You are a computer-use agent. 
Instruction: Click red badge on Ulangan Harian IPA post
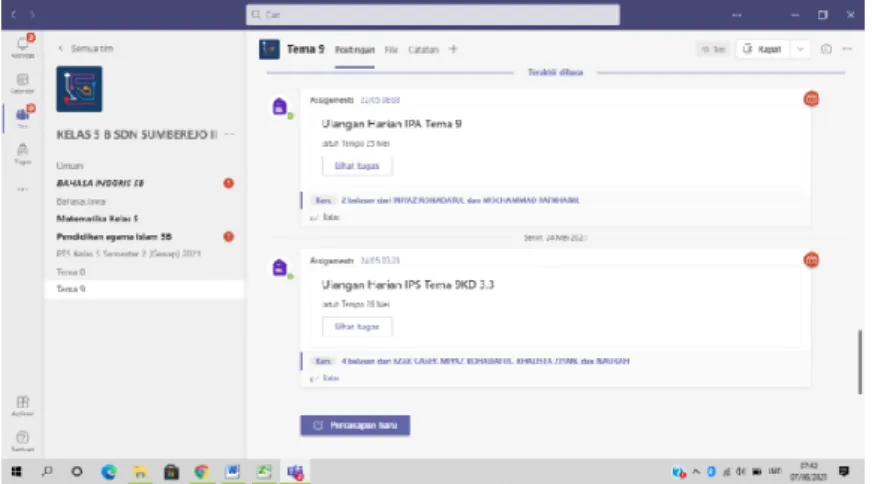[811, 99]
